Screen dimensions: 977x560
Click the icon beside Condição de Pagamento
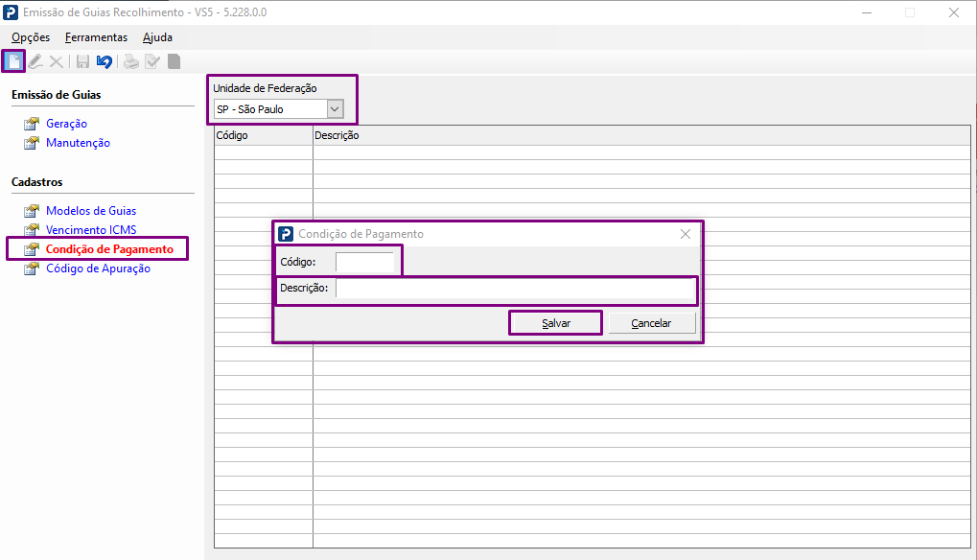click(31, 249)
